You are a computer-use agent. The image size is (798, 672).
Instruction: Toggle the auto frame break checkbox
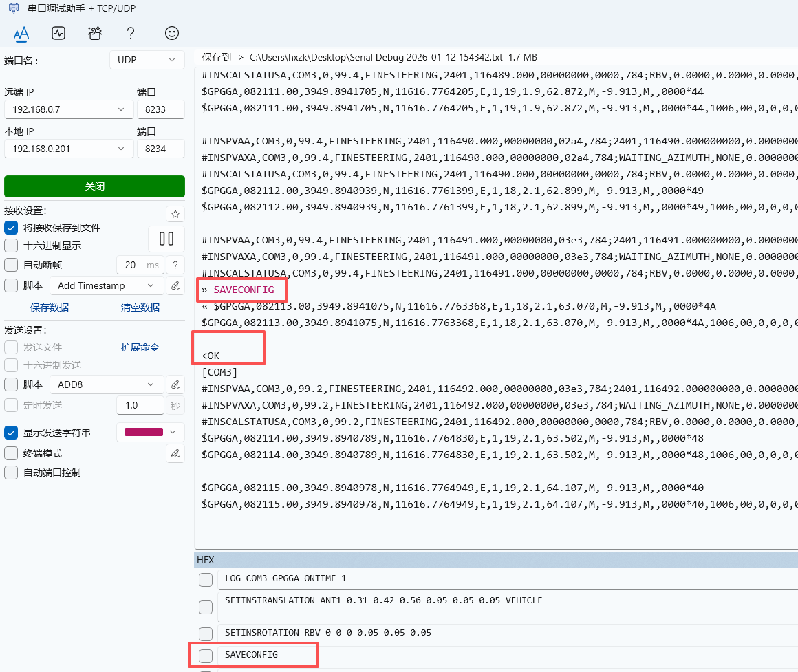[x=11, y=265]
